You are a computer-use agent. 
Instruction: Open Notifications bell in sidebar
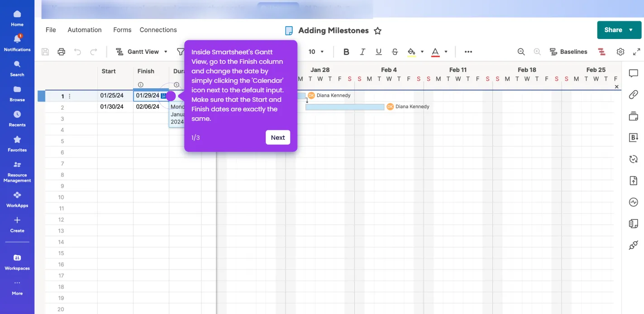[x=17, y=43]
